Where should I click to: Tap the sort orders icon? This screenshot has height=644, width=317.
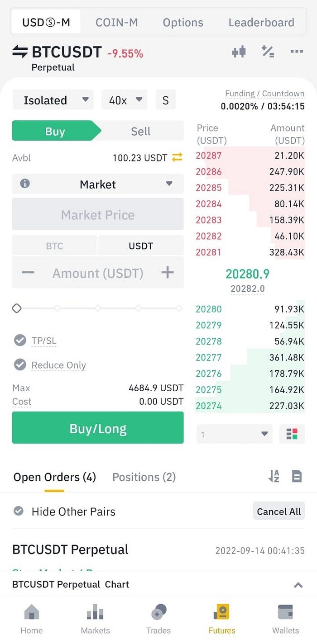tap(274, 476)
